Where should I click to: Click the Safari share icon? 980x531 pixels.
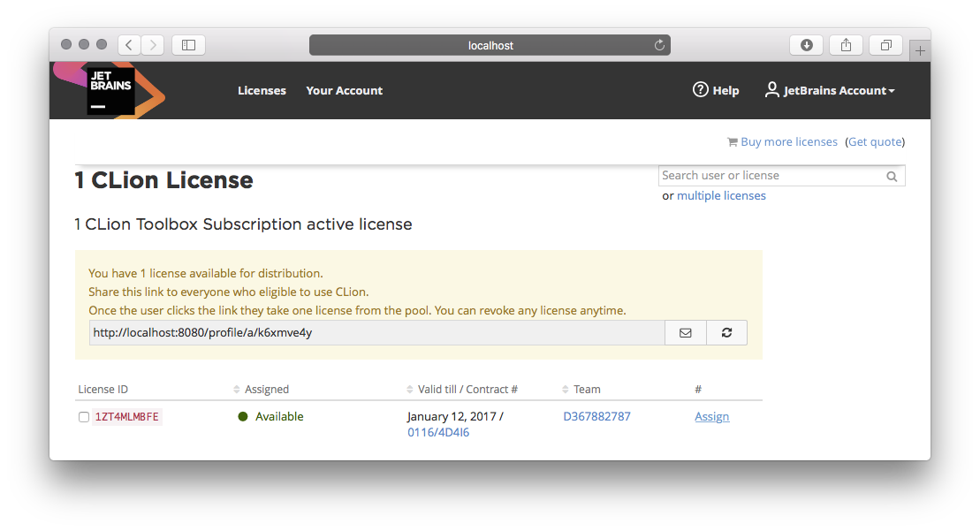846,45
